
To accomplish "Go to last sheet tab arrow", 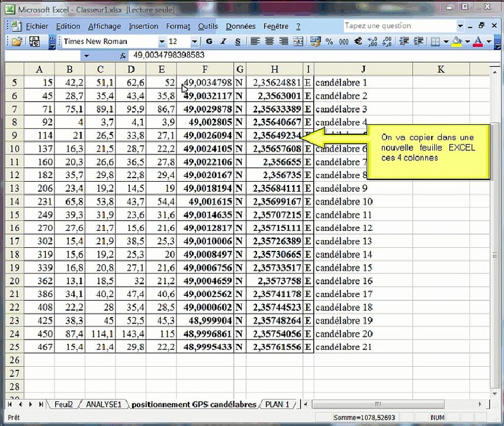I will (x=41, y=405).
